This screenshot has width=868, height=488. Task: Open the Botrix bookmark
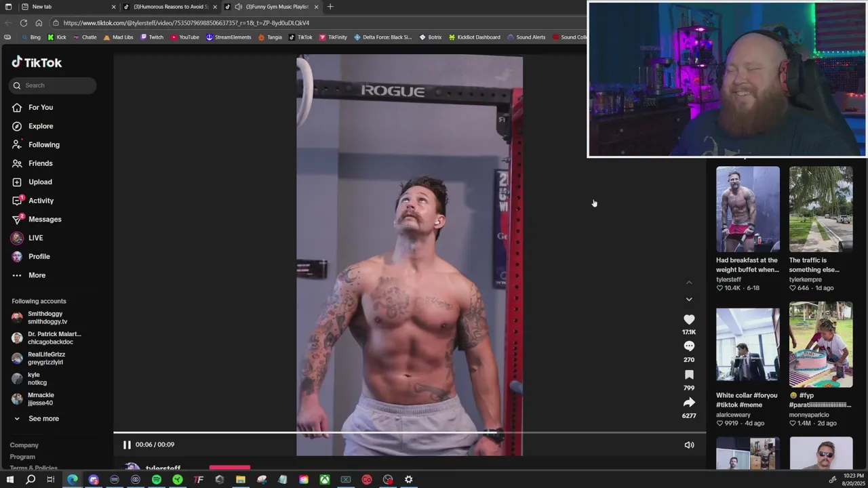click(431, 37)
